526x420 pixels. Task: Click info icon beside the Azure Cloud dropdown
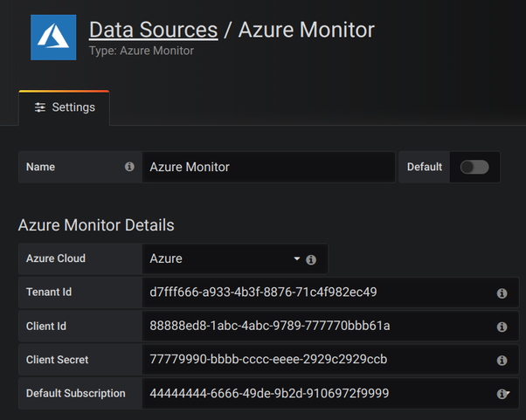pyautogui.click(x=311, y=259)
